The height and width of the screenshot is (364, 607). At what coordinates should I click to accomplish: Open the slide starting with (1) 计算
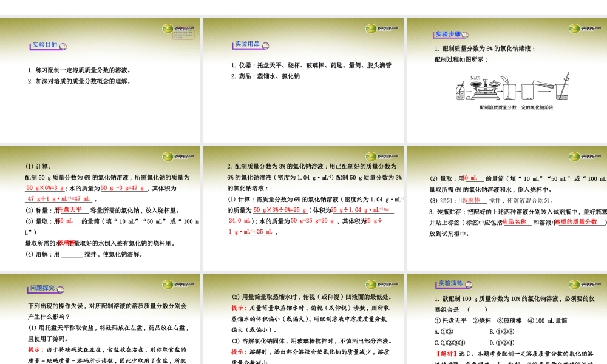click(x=100, y=209)
